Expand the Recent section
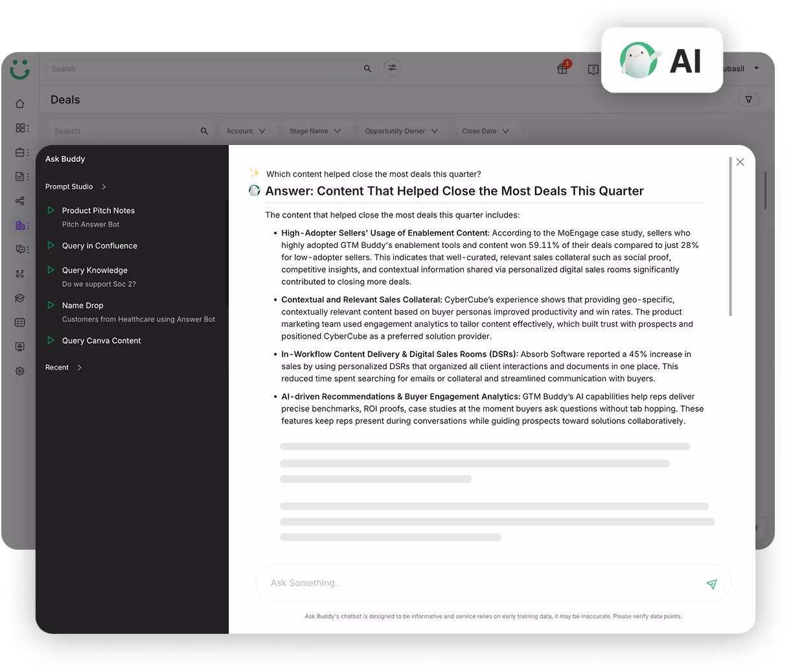Viewport: 791px width, 672px height. 63,368
